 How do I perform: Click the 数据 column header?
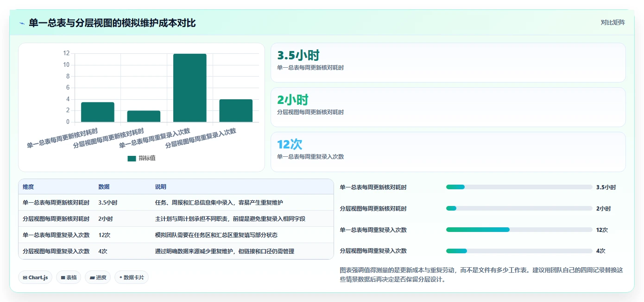click(x=104, y=187)
